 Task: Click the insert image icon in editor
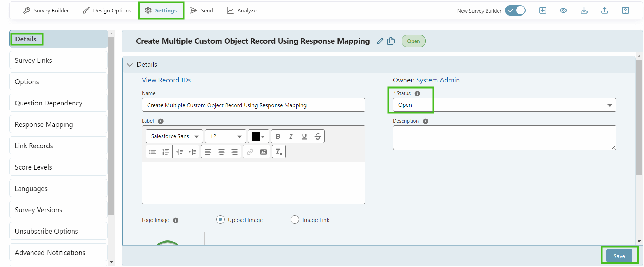tap(263, 152)
